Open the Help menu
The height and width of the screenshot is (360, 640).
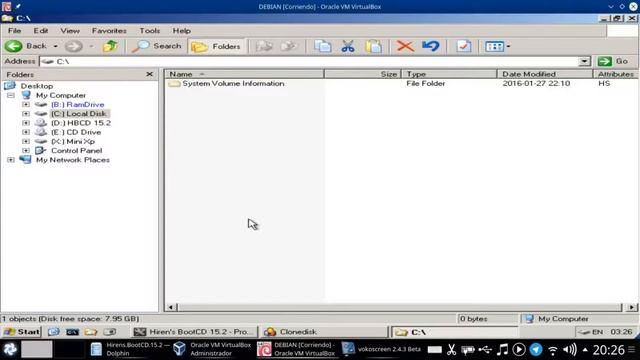tap(182, 31)
